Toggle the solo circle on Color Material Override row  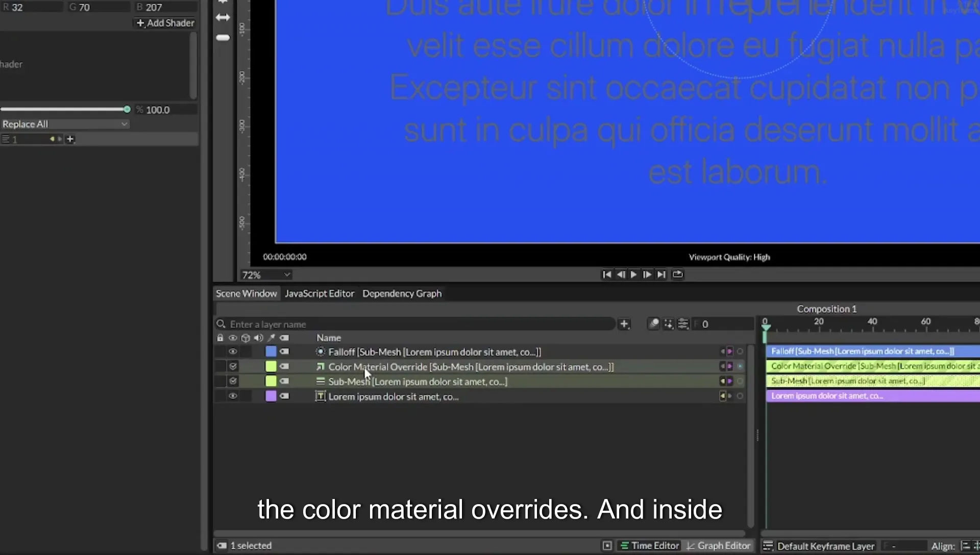(740, 366)
